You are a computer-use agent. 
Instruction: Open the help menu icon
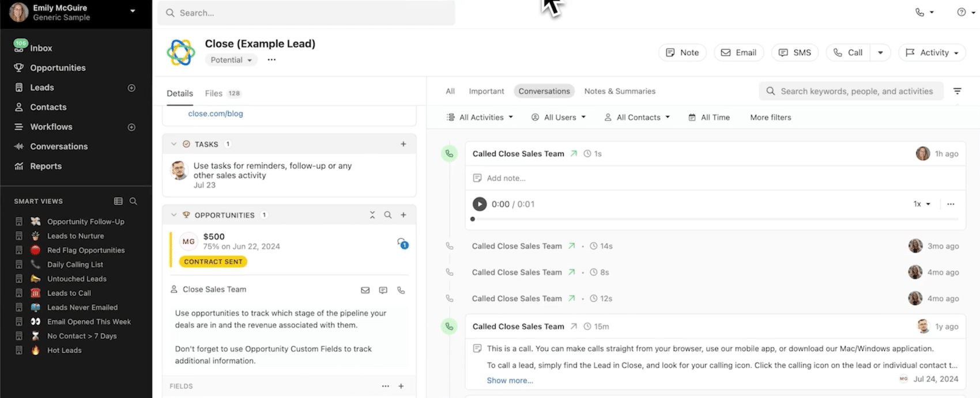point(965,12)
